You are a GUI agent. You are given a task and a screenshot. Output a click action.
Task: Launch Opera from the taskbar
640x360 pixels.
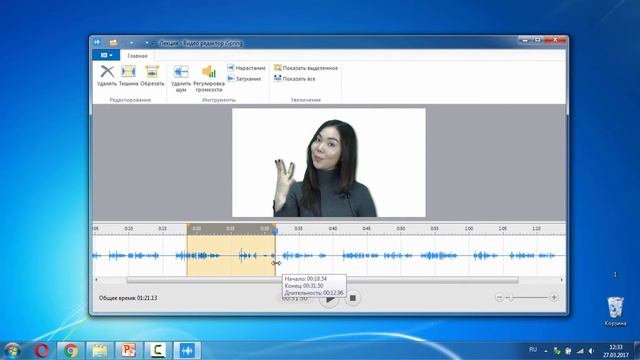pos(41,350)
